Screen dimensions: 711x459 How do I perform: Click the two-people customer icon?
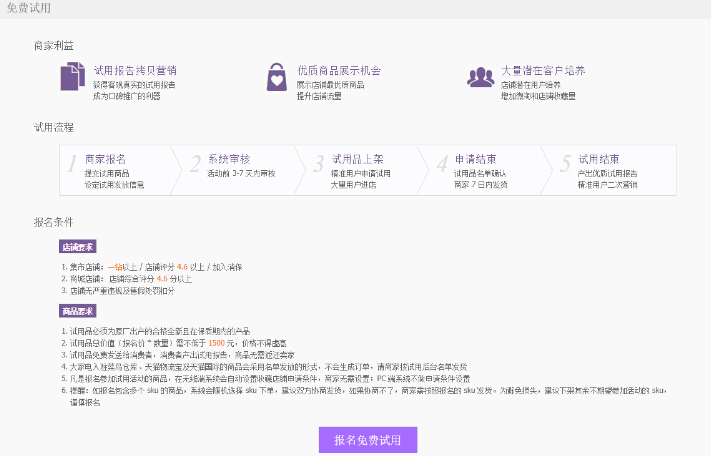[481, 77]
